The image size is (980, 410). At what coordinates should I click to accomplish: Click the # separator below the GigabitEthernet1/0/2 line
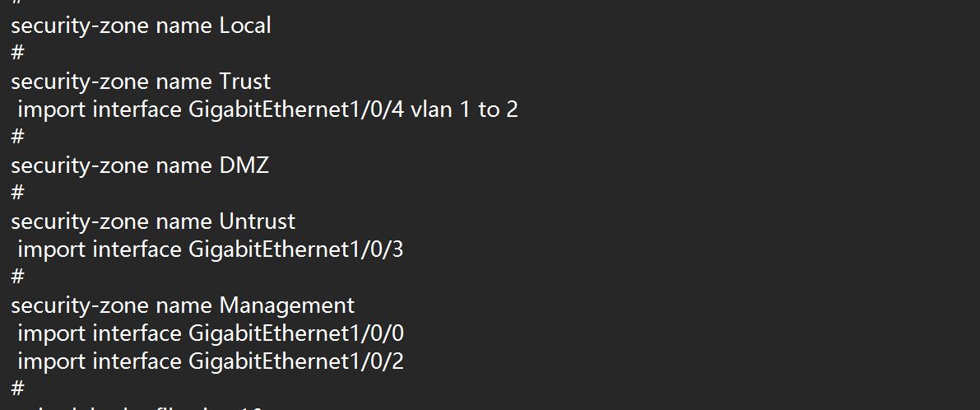[17, 388]
